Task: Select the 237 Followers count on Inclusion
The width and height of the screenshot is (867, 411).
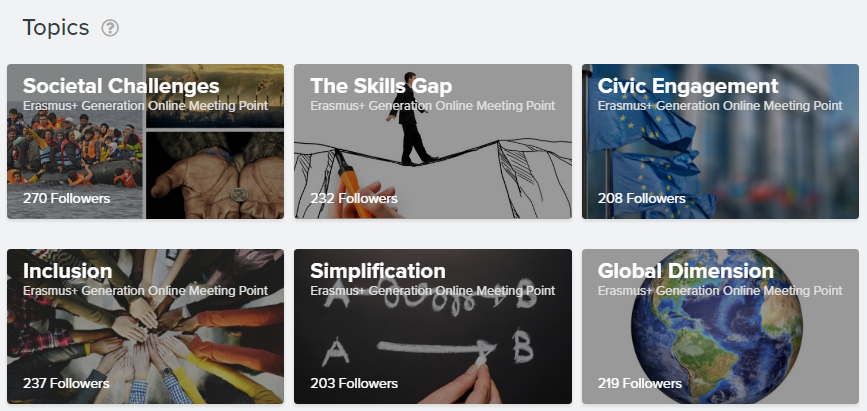Action: coord(66,383)
